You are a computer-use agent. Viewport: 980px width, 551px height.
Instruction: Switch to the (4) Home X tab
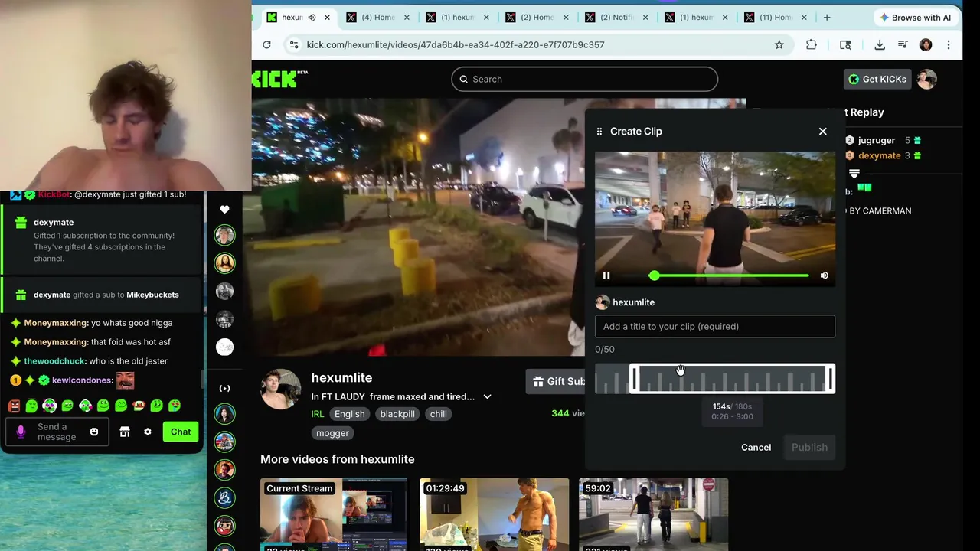tap(377, 17)
